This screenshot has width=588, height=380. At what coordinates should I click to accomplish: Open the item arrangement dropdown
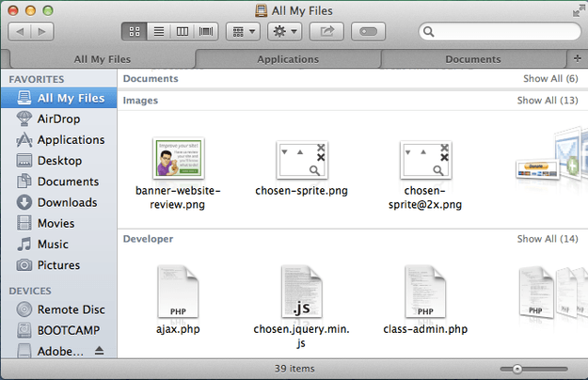coord(244,31)
